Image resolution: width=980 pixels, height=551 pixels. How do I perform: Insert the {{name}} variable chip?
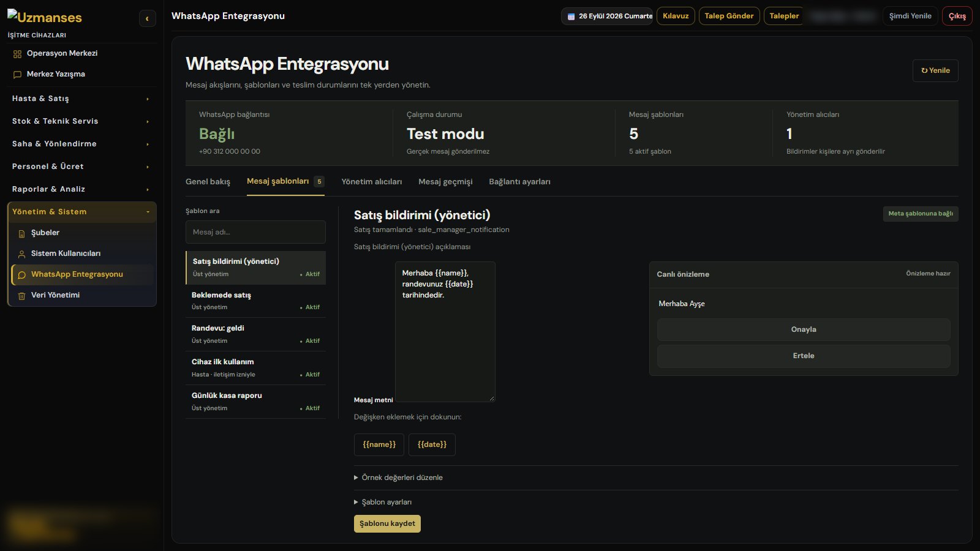coord(379,444)
